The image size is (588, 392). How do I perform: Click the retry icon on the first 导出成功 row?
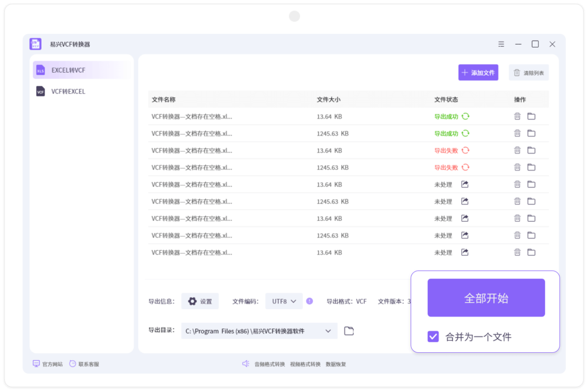[x=465, y=116]
